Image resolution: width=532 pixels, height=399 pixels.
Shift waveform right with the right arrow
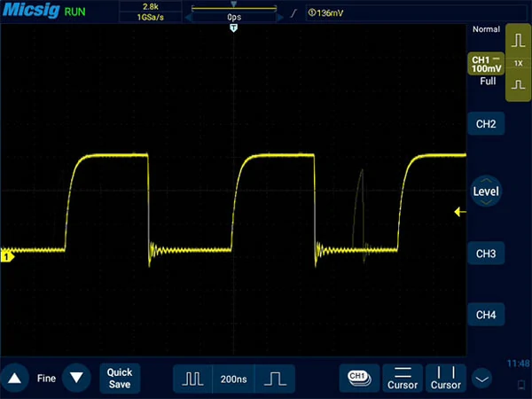pos(280,18)
